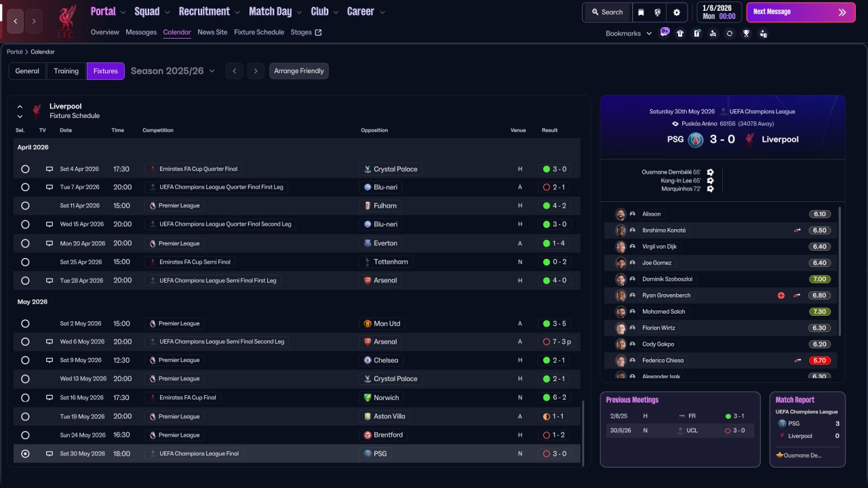This screenshot has width=868, height=488.
Task: Open the News Site tab
Action: click(x=212, y=32)
